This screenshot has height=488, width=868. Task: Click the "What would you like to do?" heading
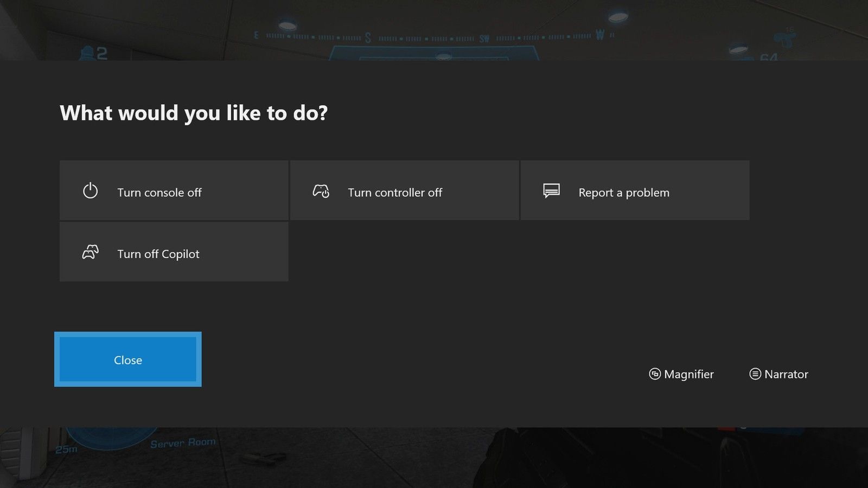click(193, 113)
